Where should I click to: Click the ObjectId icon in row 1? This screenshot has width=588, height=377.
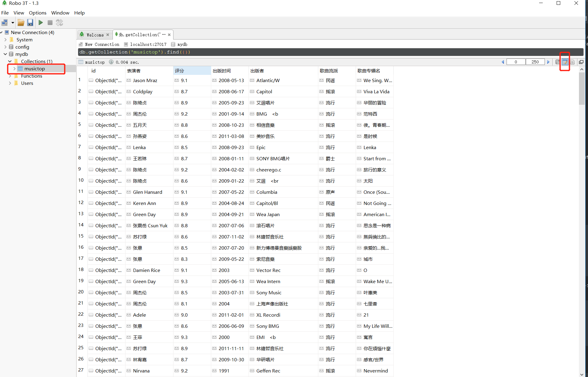[x=91, y=80]
